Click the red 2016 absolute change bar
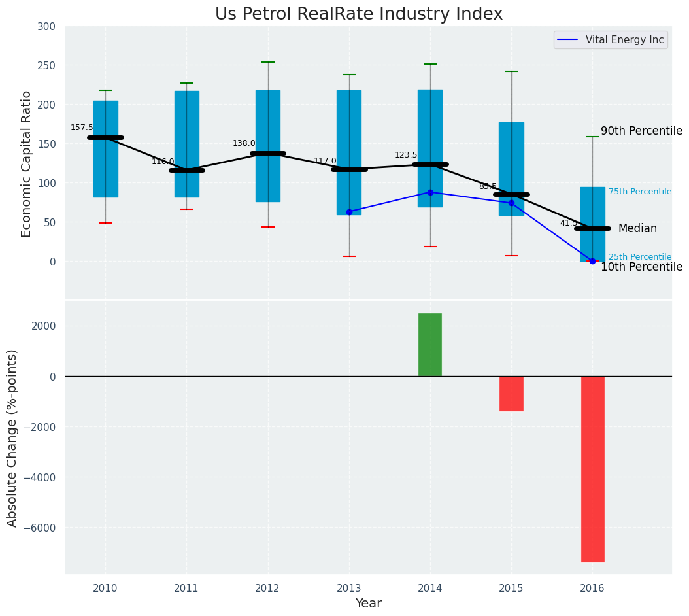Image resolution: width=689 pixels, height=616 pixels. (592, 468)
